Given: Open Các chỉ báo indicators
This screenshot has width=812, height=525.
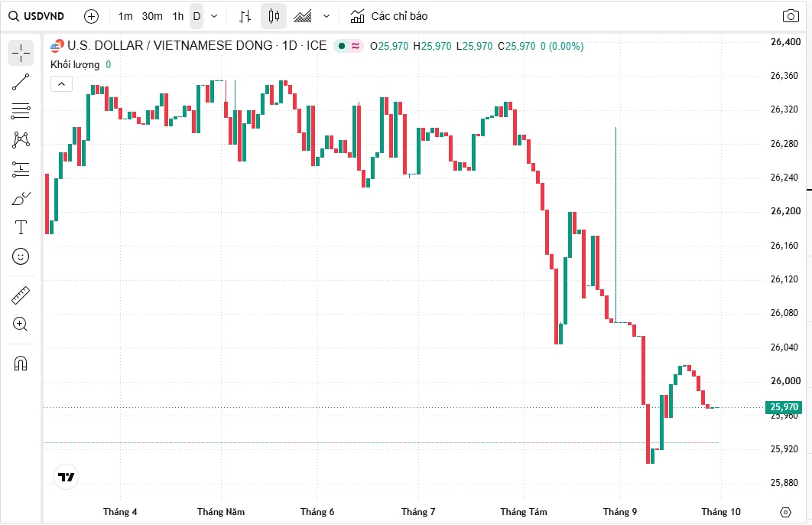Looking at the screenshot, I should click(x=388, y=16).
